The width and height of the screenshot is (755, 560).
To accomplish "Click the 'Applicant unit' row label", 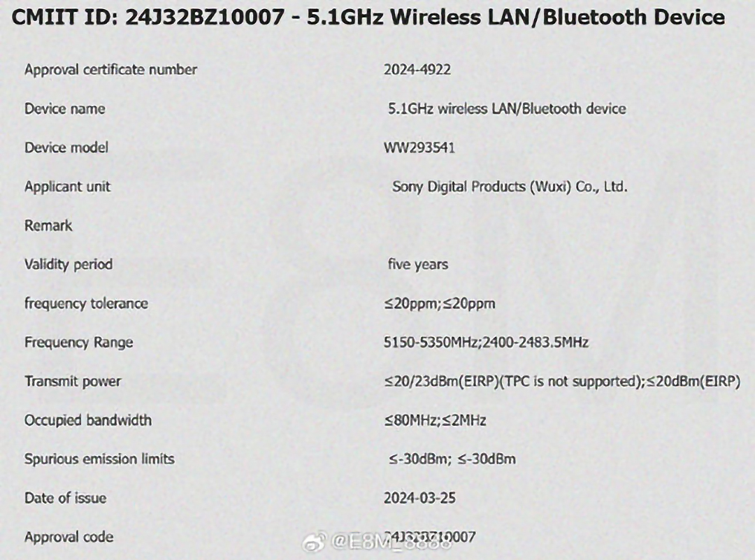I will click(x=67, y=187).
